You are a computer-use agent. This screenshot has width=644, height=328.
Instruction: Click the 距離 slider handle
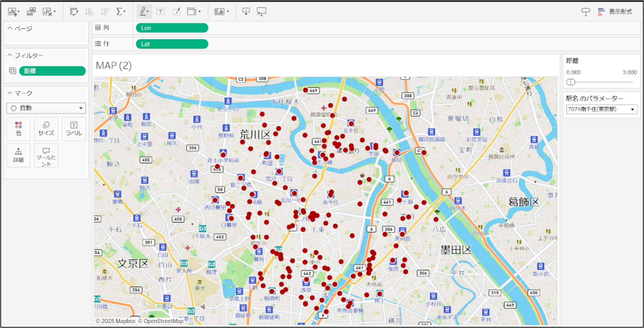[571, 82]
